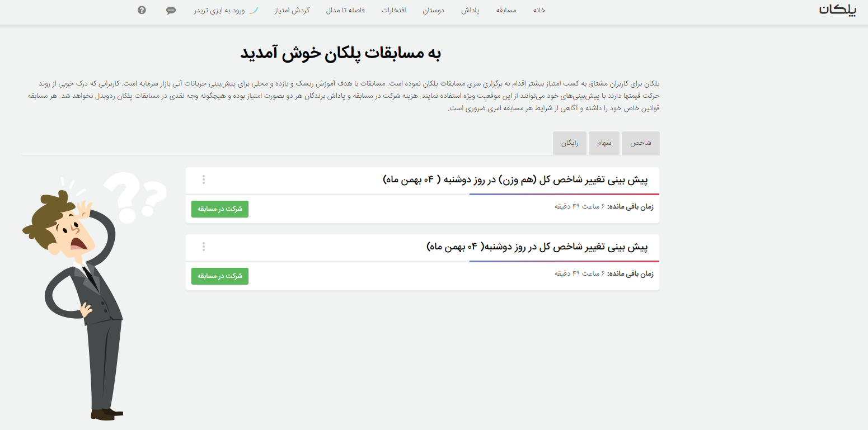This screenshot has height=430, width=868.
Task: Open the help question mark icon
Action: (x=142, y=10)
